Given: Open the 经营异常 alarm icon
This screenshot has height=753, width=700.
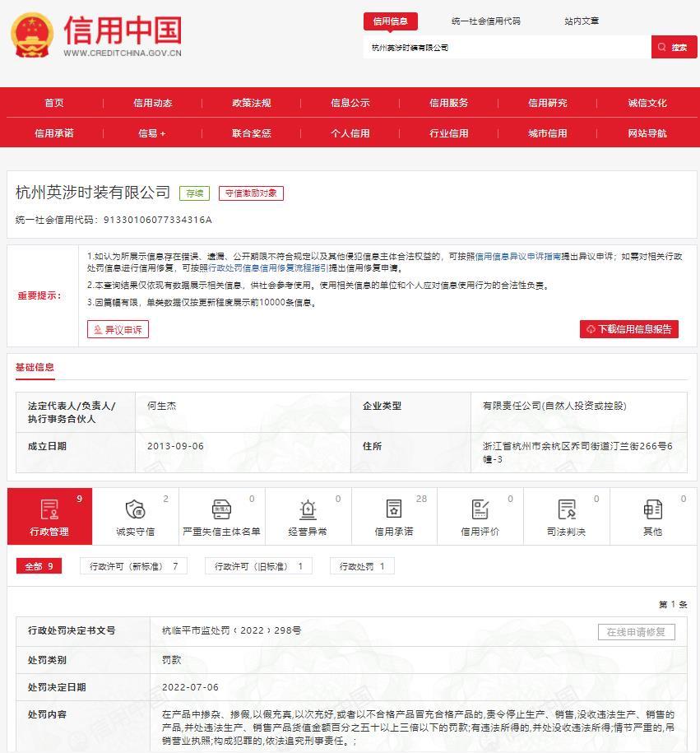Looking at the screenshot, I should coord(308,509).
